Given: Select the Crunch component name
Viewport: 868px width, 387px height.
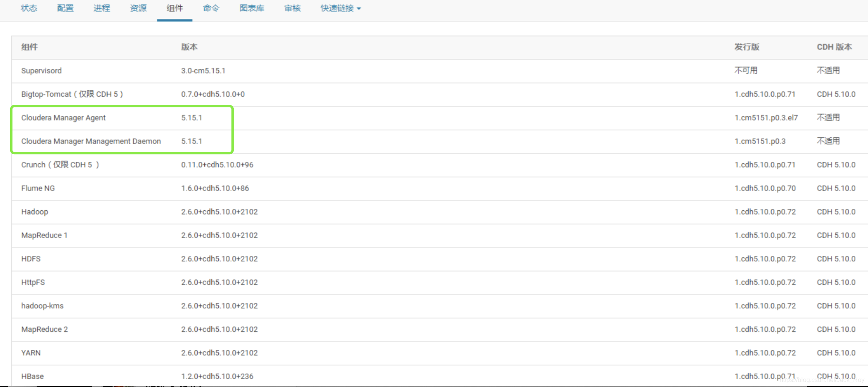Looking at the screenshot, I should [x=60, y=165].
